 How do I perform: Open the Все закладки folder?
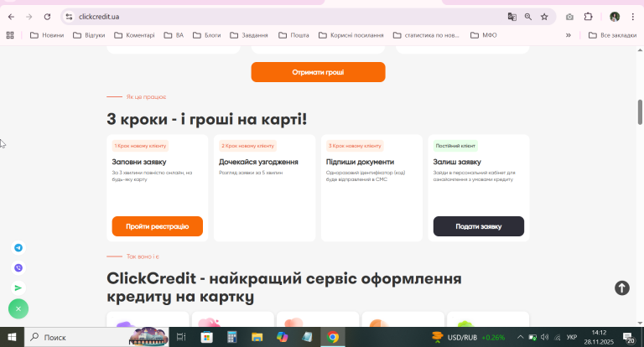612,35
